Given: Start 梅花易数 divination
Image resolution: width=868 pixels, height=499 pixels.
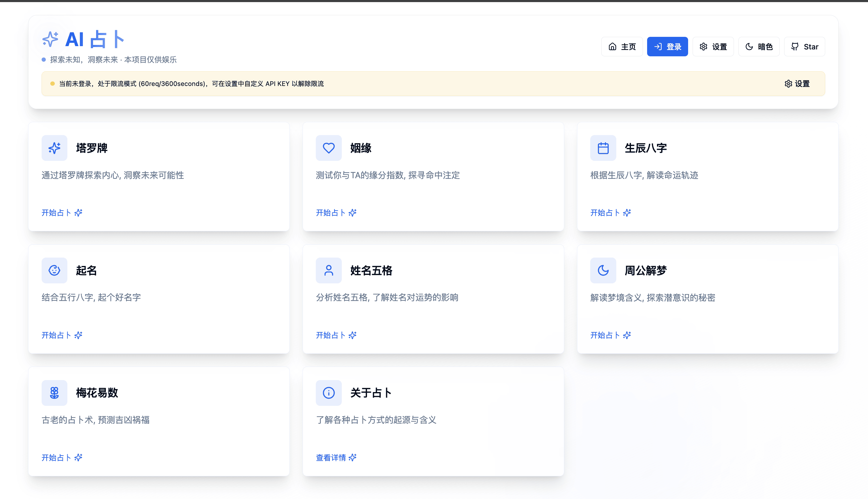Looking at the screenshot, I should tap(61, 458).
